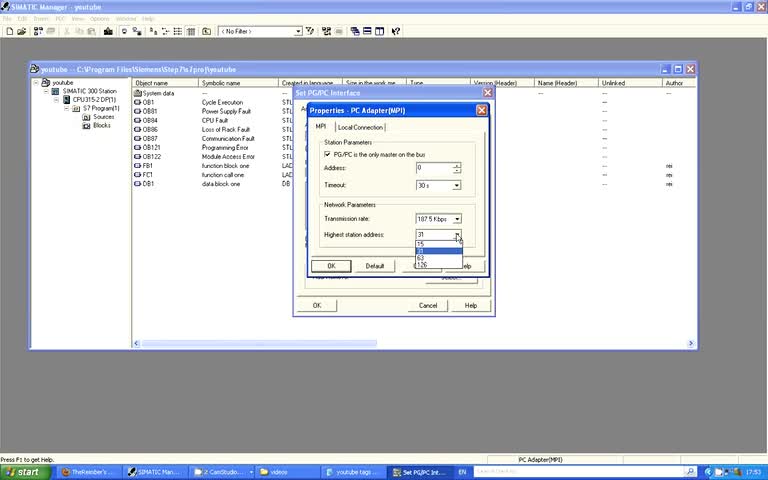Switch to the 2 CamStudio taskbar group
The width and height of the screenshot is (768, 480).
222,472
